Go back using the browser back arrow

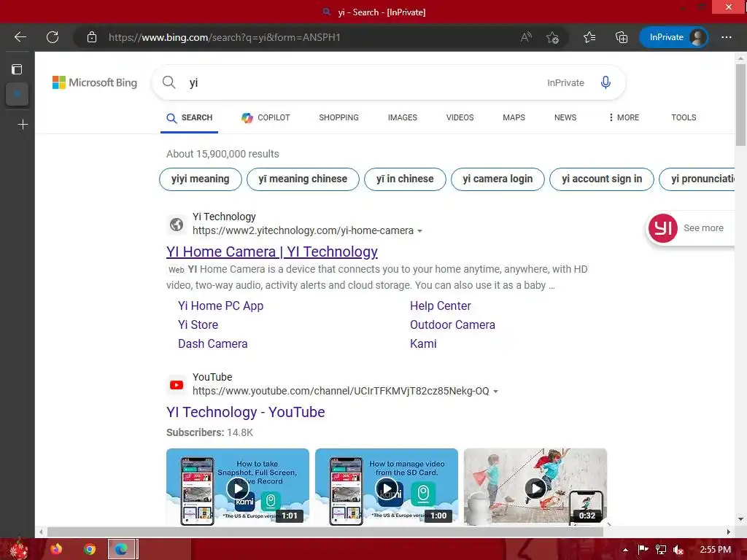pos(20,37)
